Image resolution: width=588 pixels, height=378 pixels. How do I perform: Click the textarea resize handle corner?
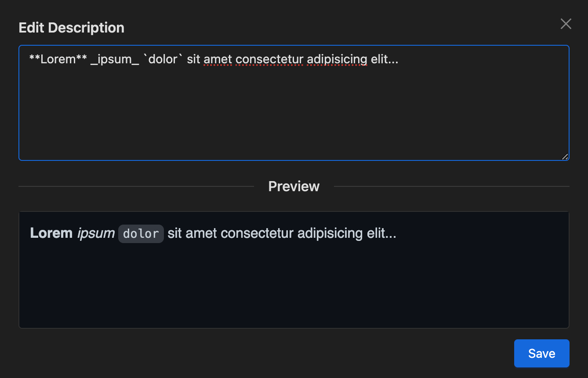pyautogui.click(x=565, y=156)
